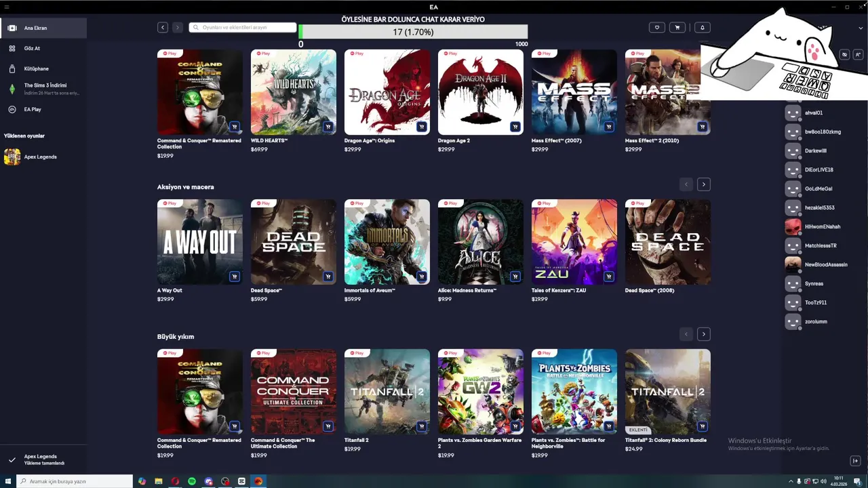Screen dimensions: 868x488
Task: Open Command & Conquer Ultimate Collection cover
Action: (294, 392)
